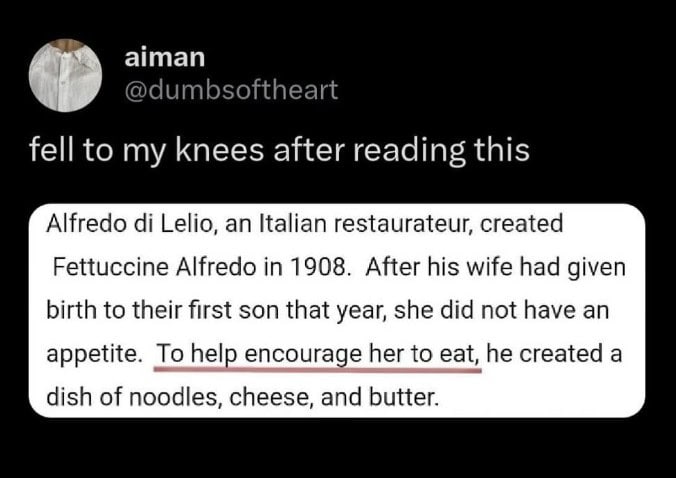This screenshot has width=676, height=478.
Task: Click the words "Italian restaurateur"
Action: [372, 224]
